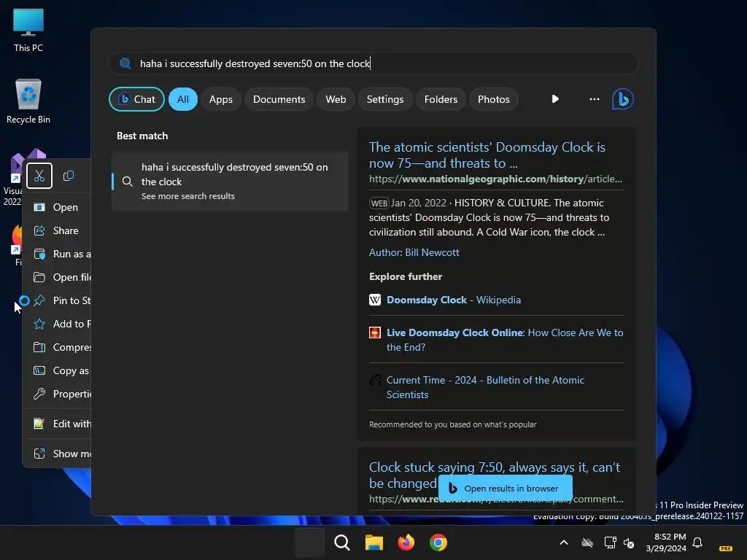Switch to the Documents filter

[x=279, y=99]
